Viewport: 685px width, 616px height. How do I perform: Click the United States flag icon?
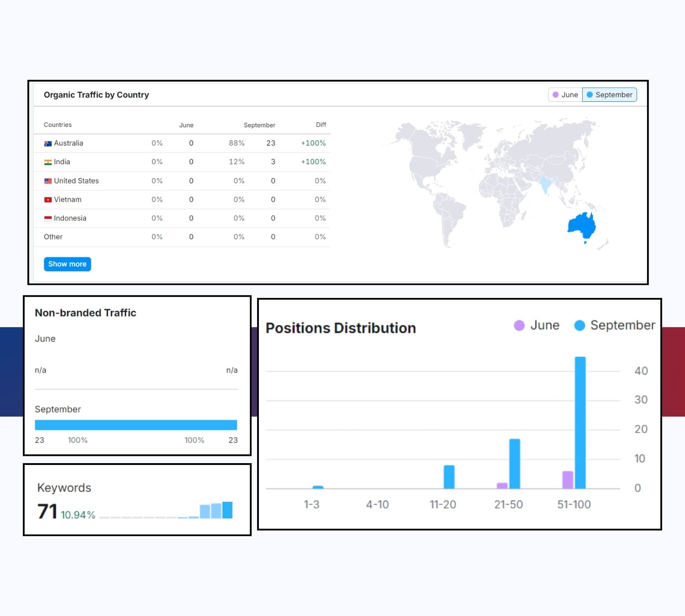(x=48, y=181)
